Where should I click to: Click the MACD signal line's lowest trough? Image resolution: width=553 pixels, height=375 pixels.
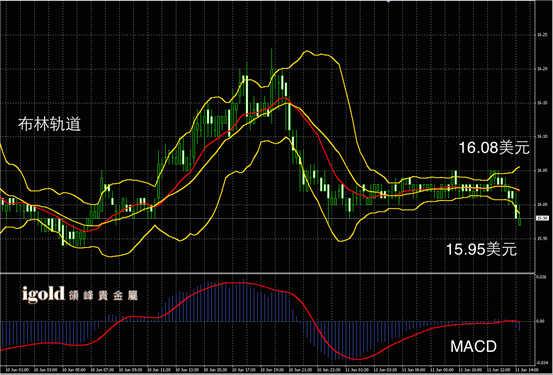pyautogui.click(x=357, y=359)
